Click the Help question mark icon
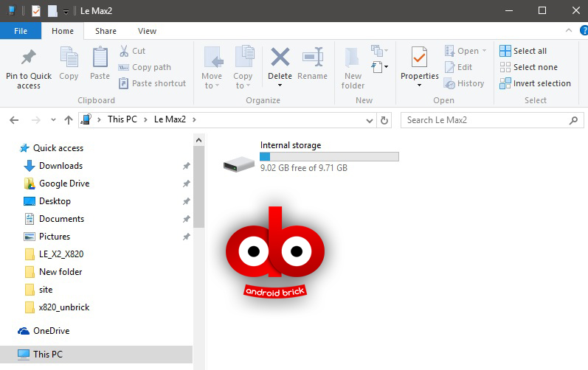Viewport: 588px width, 370px height. click(x=581, y=31)
